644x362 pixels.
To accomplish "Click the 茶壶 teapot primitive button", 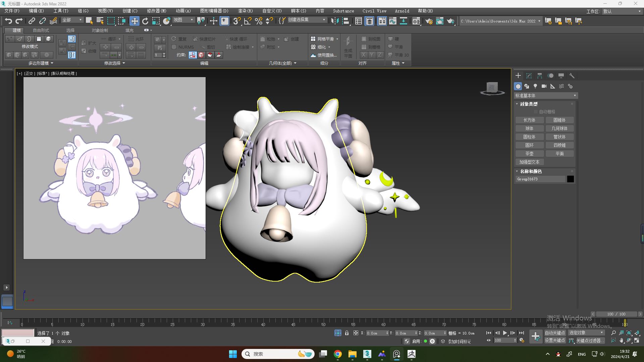I will click(529, 154).
